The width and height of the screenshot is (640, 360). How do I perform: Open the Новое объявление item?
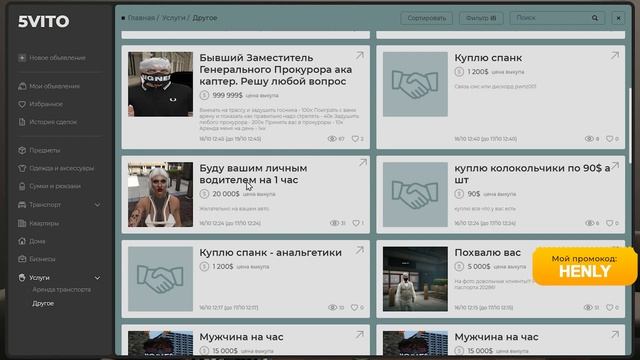pyautogui.click(x=52, y=58)
